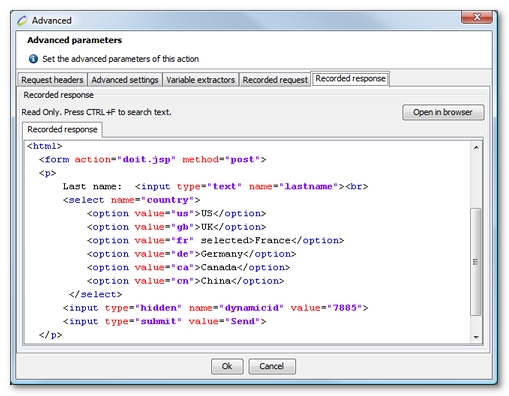Click the inner Recorded response sub-tab
Image resolution: width=509 pixels, height=396 pixels.
pyautogui.click(x=62, y=129)
